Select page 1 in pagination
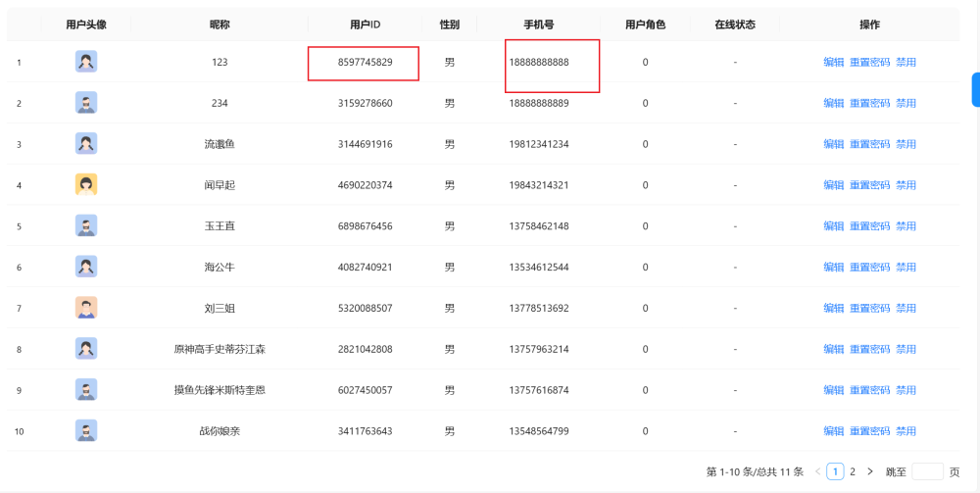 point(835,471)
